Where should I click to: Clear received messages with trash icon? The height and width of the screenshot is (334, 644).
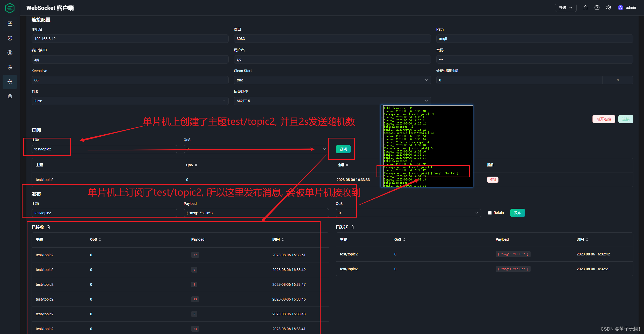(x=48, y=227)
